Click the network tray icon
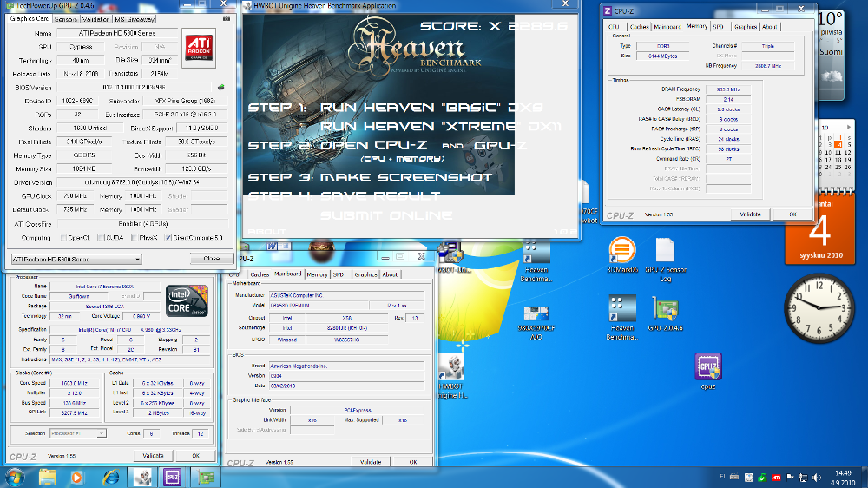The height and width of the screenshot is (488, 868). coord(803,478)
